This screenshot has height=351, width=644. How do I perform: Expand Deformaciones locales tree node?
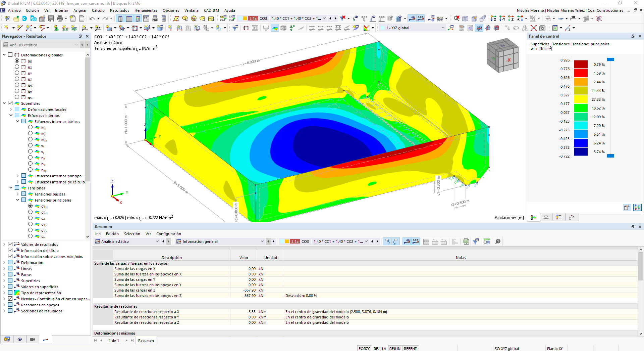[11, 109]
